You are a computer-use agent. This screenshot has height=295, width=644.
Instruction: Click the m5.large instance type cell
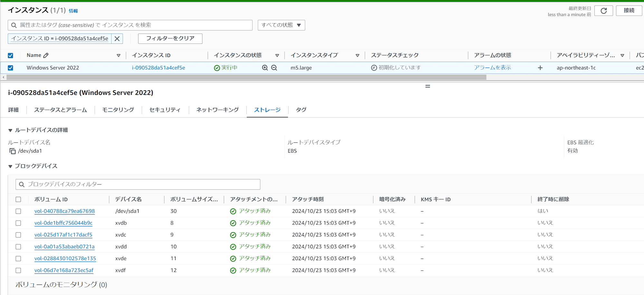(301, 68)
